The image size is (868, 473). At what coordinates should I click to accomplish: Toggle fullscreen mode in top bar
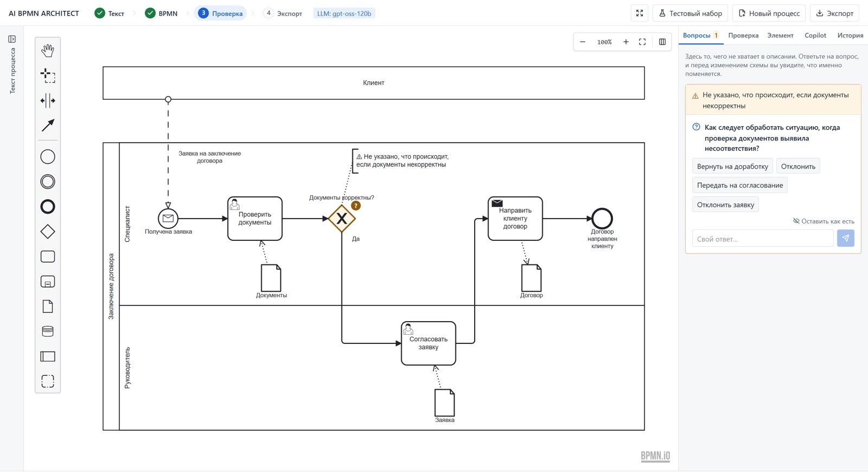click(x=640, y=13)
